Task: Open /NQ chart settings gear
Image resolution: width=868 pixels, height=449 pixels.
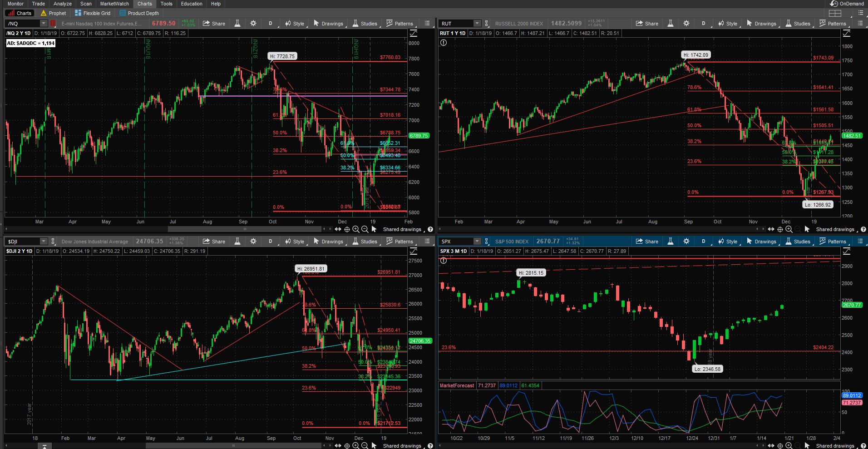Action: [253, 24]
